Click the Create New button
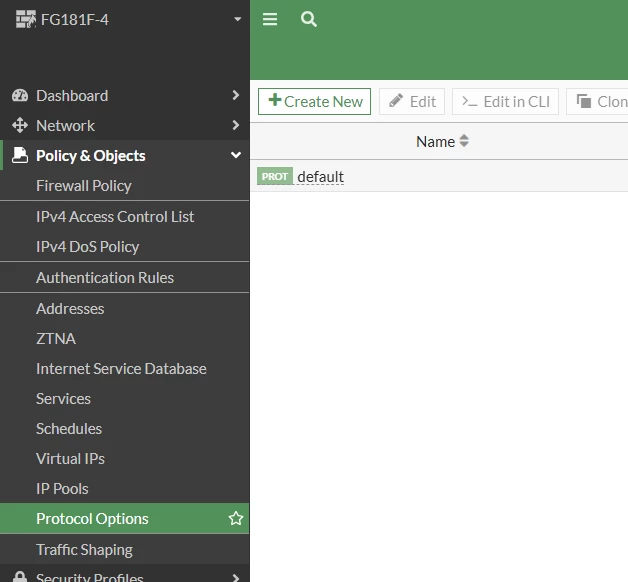Screen dimensions: 628x582 click(314, 102)
